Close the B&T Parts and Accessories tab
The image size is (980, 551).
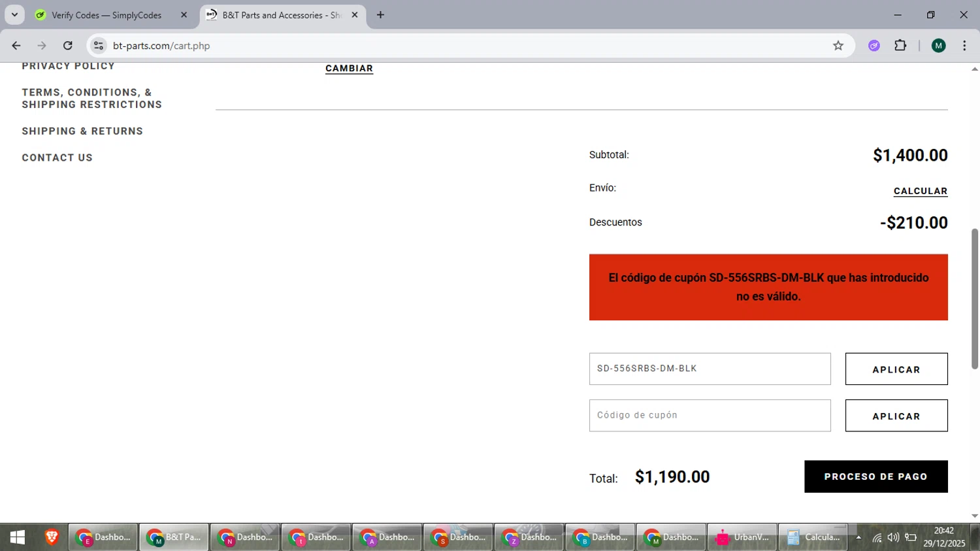355,15
